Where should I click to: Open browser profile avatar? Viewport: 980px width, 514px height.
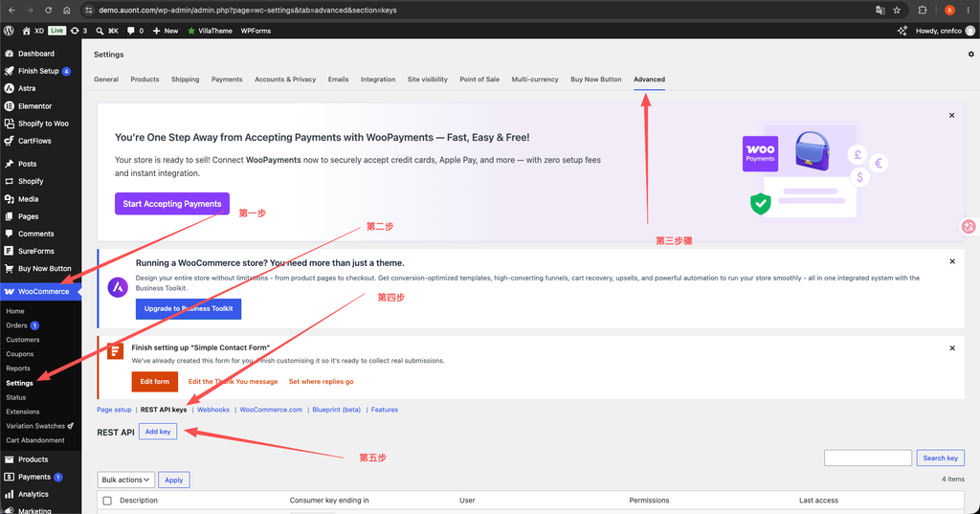click(x=949, y=10)
